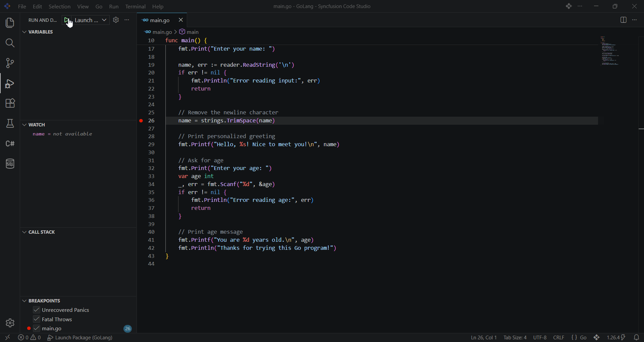
Task: Change the CRLF end-of-line sequence
Action: pyautogui.click(x=559, y=338)
